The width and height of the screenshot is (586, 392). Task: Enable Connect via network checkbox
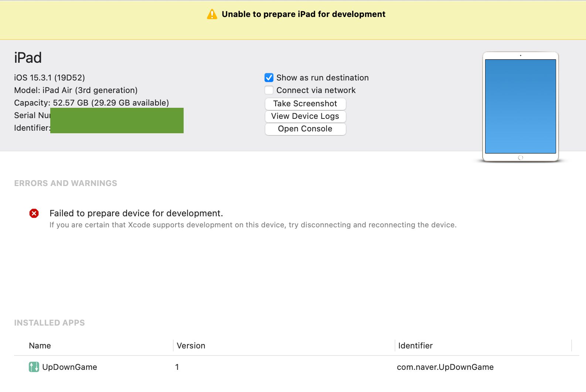(269, 90)
